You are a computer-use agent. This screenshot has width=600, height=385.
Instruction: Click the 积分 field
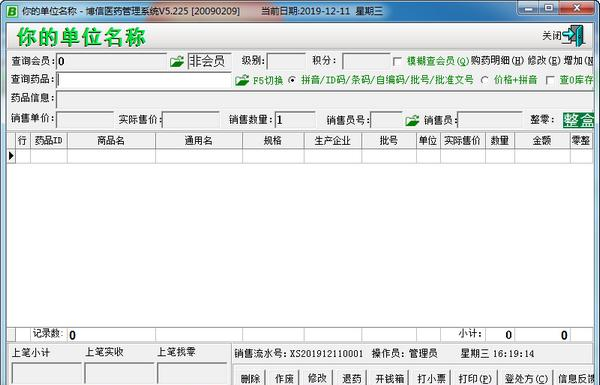tap(366, 61)
